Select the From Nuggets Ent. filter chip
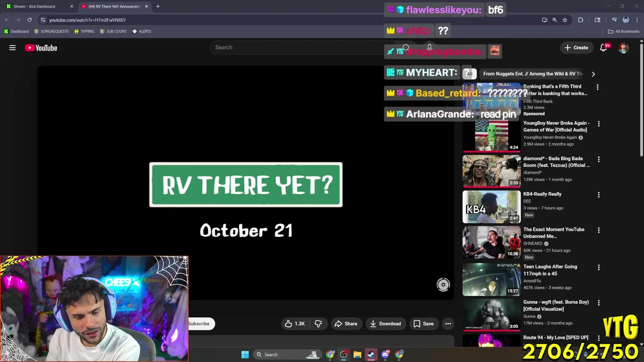The image size is (644, 362). coord(533,74)
